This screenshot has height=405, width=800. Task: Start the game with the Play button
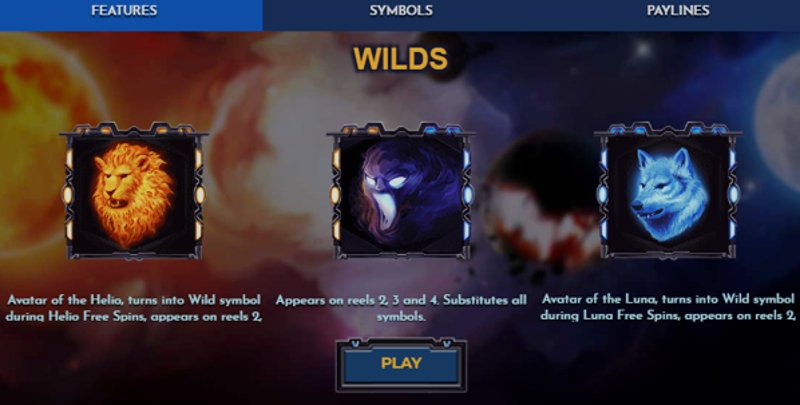[401, 364]
